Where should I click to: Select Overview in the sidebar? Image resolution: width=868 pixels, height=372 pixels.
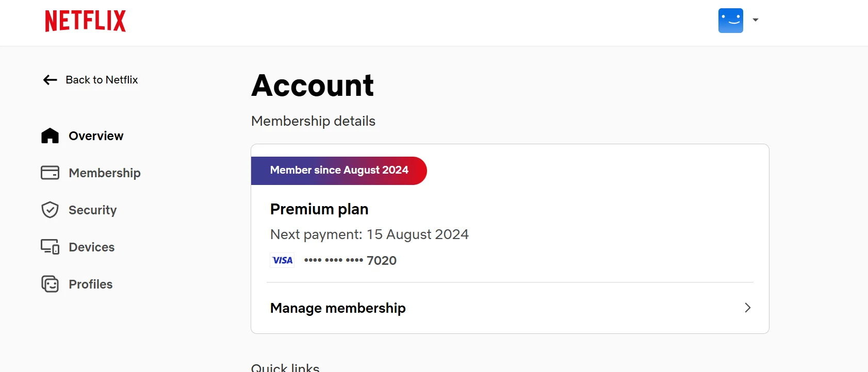click(x=96, y=136)
